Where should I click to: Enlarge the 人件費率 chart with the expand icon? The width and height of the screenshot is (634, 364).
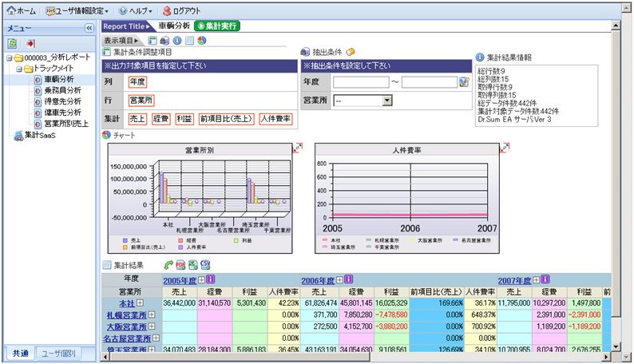click(x=505, y=148)
